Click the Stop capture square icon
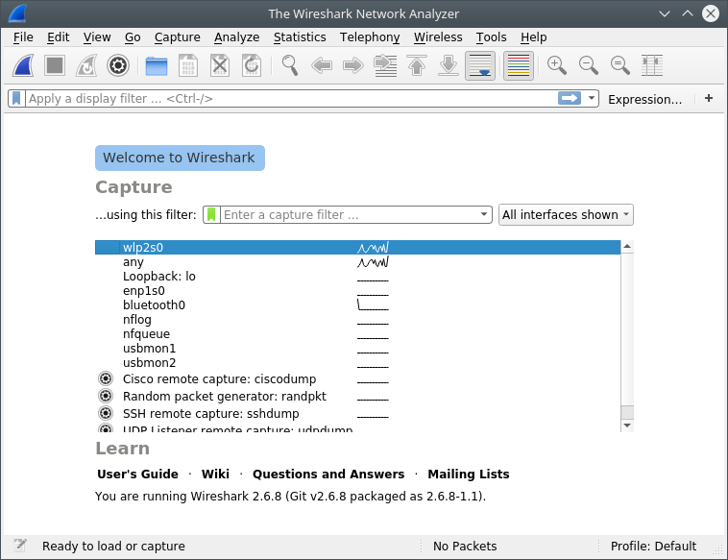728x560 pixels. [55, 65]
